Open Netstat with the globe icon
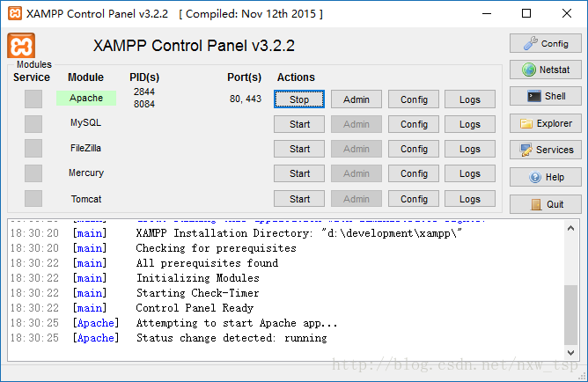This screenshot has height=382, width=588. pos(545,70)
